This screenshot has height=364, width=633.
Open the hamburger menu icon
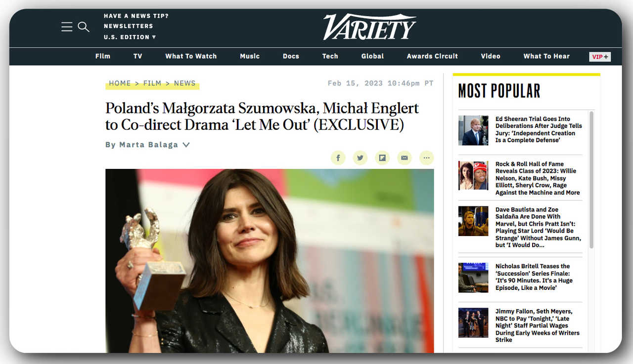click(67, 27)
